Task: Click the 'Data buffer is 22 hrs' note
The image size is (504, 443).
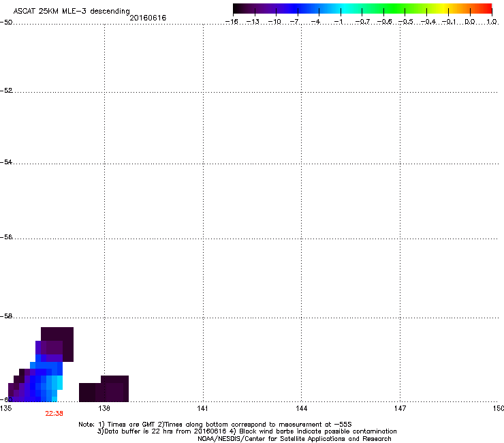Action: [x=247, y=431]
